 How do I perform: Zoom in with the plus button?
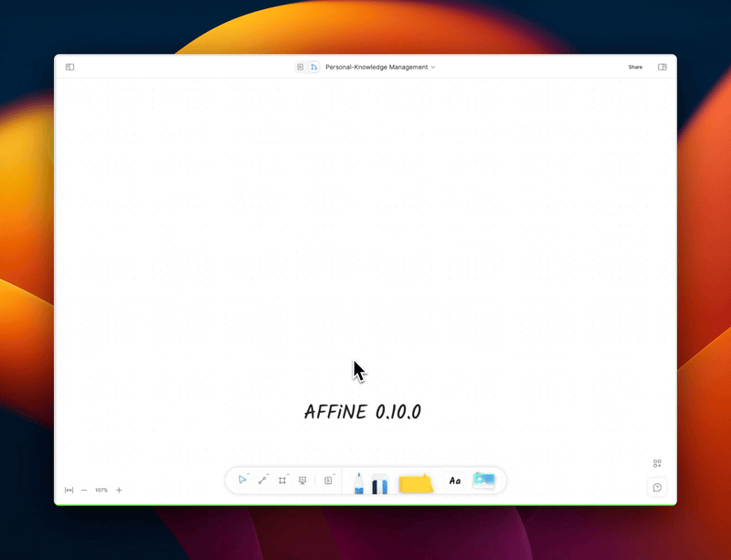(119, 490)
